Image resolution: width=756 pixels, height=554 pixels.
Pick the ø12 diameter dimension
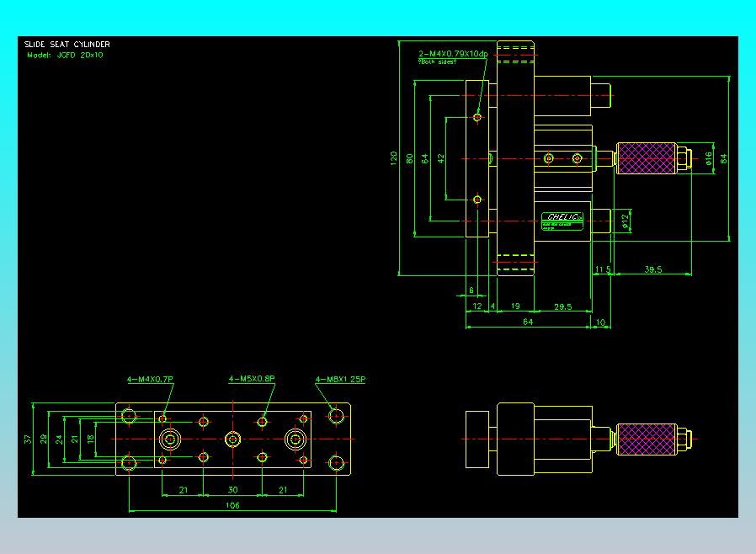625,221
